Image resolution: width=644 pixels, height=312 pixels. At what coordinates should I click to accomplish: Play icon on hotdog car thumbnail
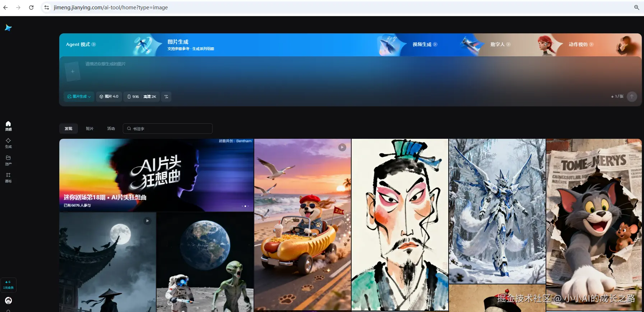pyautogui.click(x=342, y=147)
